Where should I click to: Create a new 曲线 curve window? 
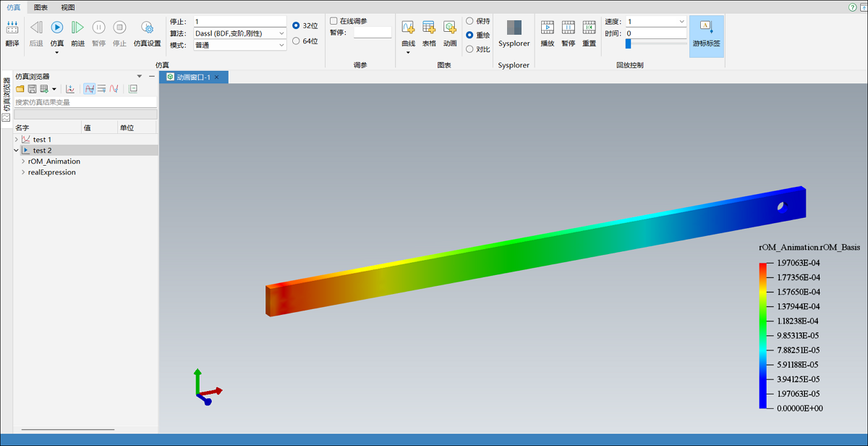point(408,28)
